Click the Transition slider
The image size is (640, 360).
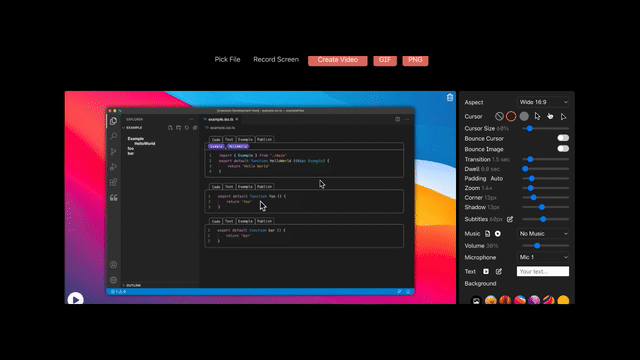point(546,159)
